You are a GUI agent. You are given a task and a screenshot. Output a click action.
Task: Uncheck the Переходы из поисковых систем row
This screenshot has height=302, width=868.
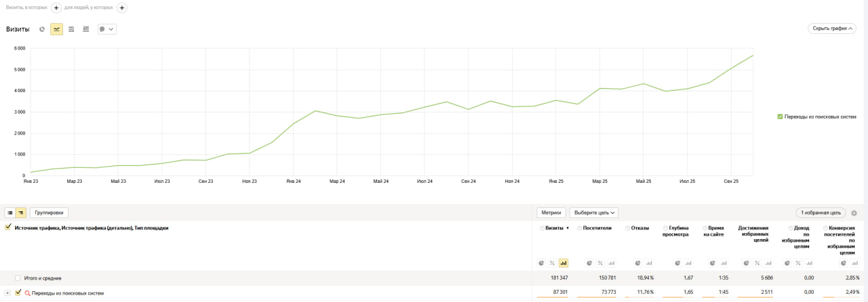[x=18, y=293]
